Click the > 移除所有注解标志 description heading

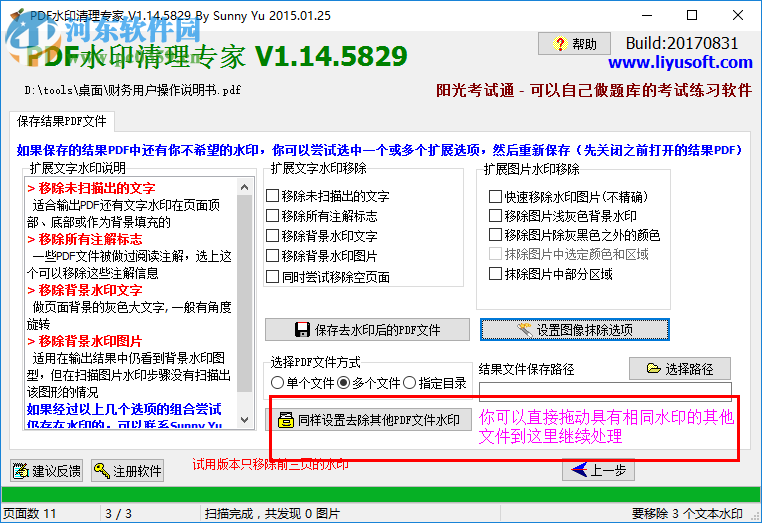pyautogui.click(x=85, y=239)
